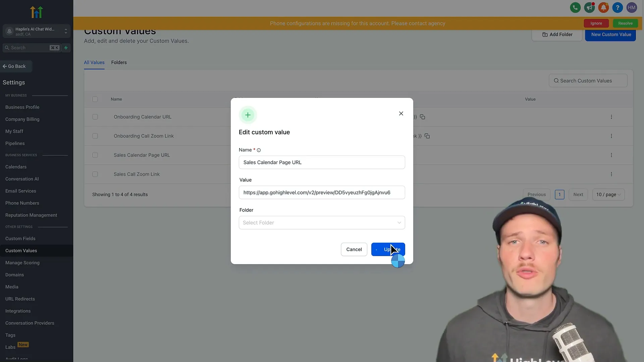Open the HM user avatar menu

click(632, 7)
